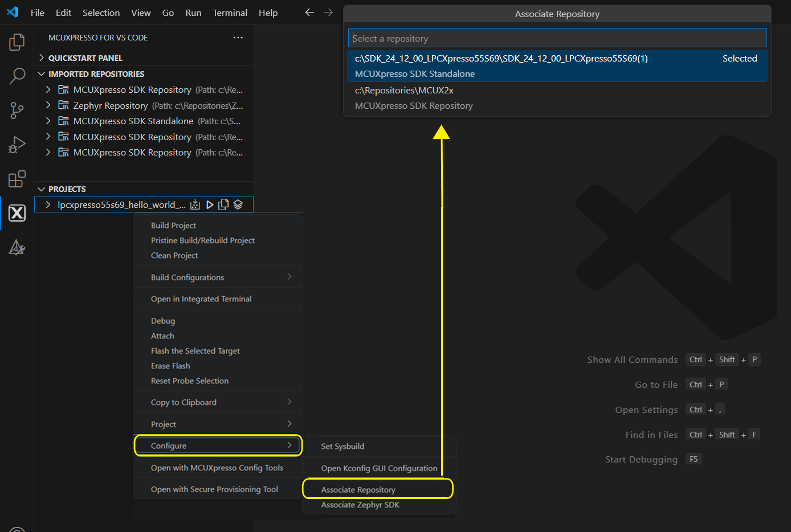Go forward with the right arrow button
Image resolution: width=791 pixels, height=532 pixels.
pos(328,12)
